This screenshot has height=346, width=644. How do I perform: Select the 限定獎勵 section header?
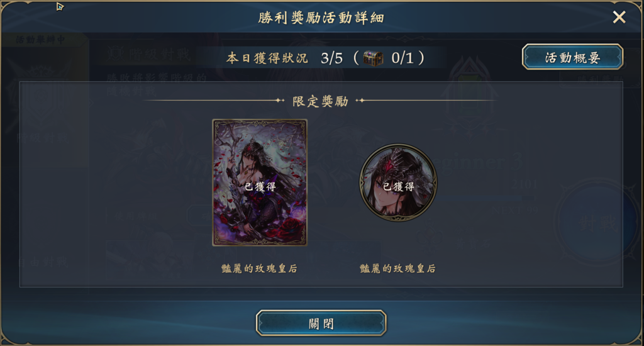pyautogui.click(x=320, y=101)
